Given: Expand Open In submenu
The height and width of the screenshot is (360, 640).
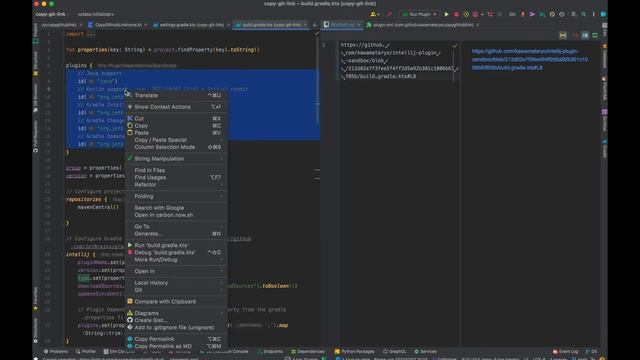Looking at the screenshot, I should coord(176,271).
